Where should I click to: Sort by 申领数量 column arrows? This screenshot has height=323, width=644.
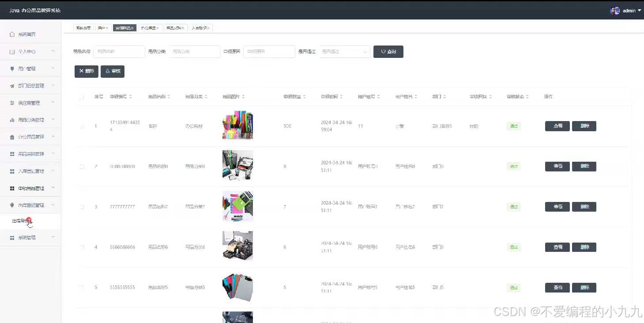(305, 97)
